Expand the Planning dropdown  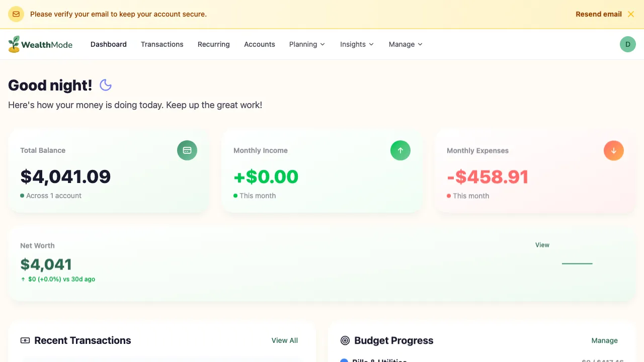(307, 44)
